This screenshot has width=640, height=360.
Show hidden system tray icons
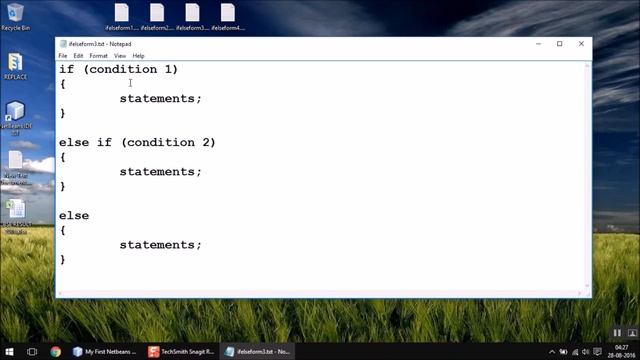click(552, 352)
